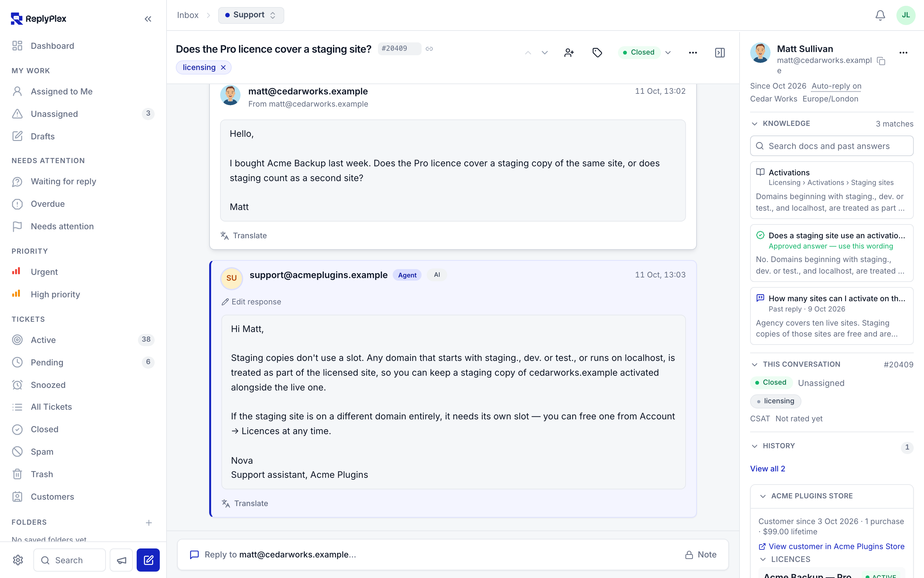Screen dimensions: 924x578
Task: Go to previous ticket with up chevron
Action: (528, 52)
